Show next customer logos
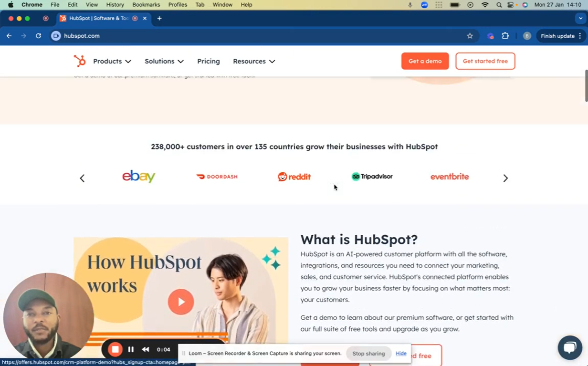588x366 pixels. point(505,178)
